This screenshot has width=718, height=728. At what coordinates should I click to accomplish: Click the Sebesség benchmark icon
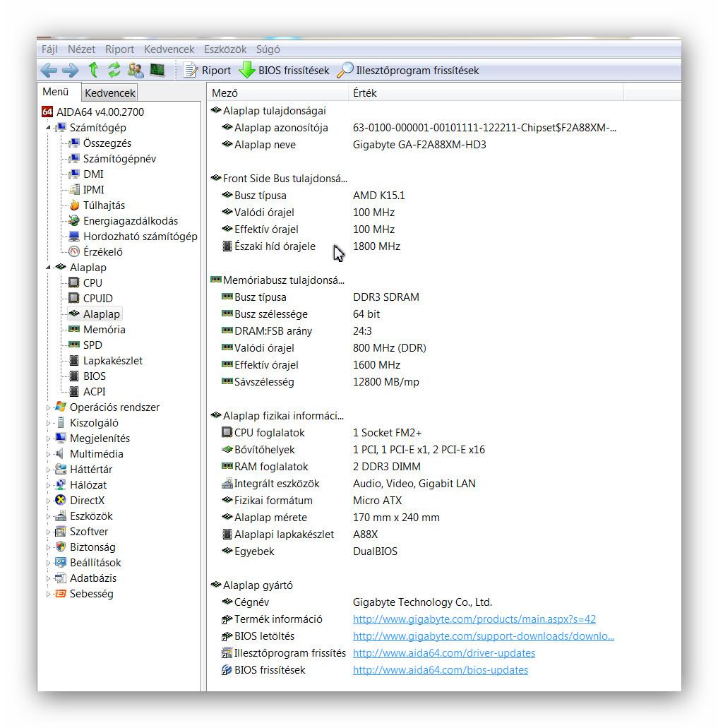pos(60,594)
